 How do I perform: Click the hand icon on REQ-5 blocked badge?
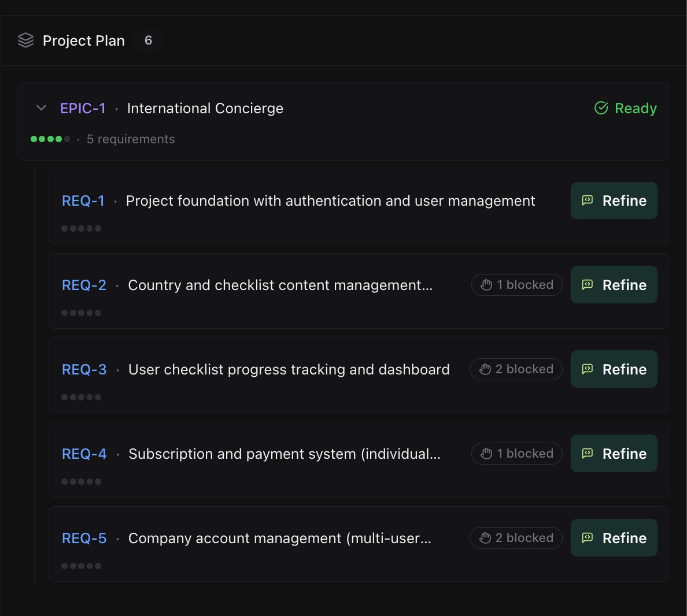(485, 538)
